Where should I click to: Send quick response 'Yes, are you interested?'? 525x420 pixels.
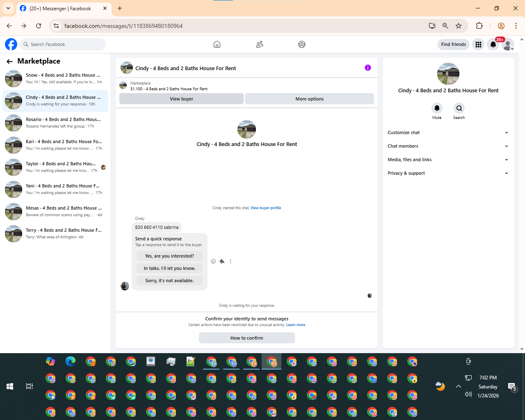[x=169, y=256]
